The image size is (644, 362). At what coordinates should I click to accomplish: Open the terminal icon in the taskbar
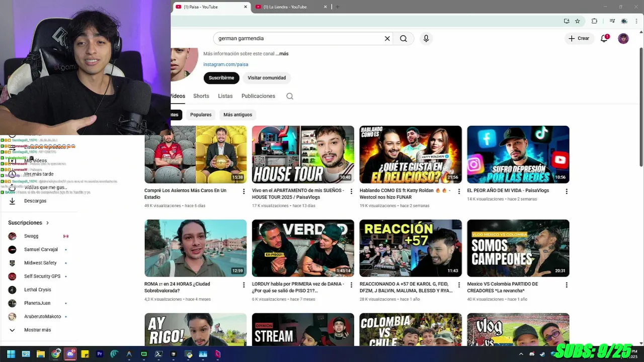(x=158, y=354)
